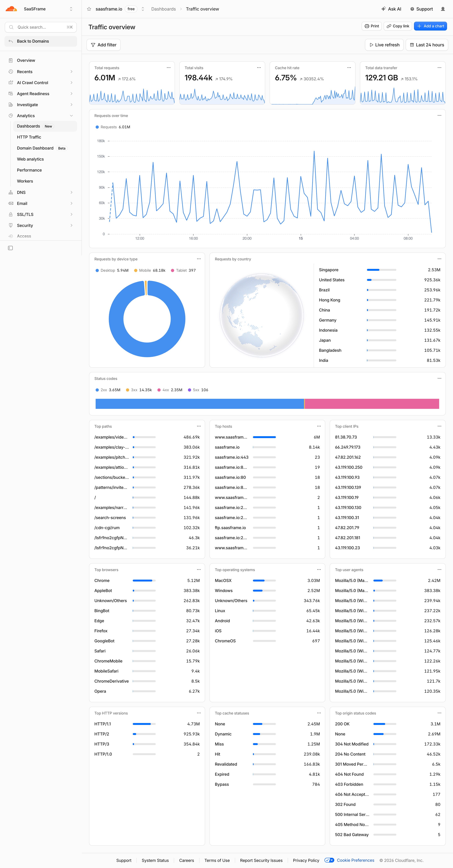453x868 pixels.
Task: Toggle Tablet series in device legend
Action: (x=183, y=271)
